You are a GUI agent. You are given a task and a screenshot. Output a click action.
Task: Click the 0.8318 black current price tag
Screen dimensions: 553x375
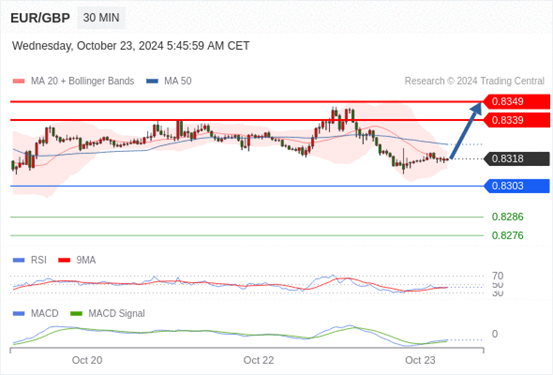(x=516, y=159)
